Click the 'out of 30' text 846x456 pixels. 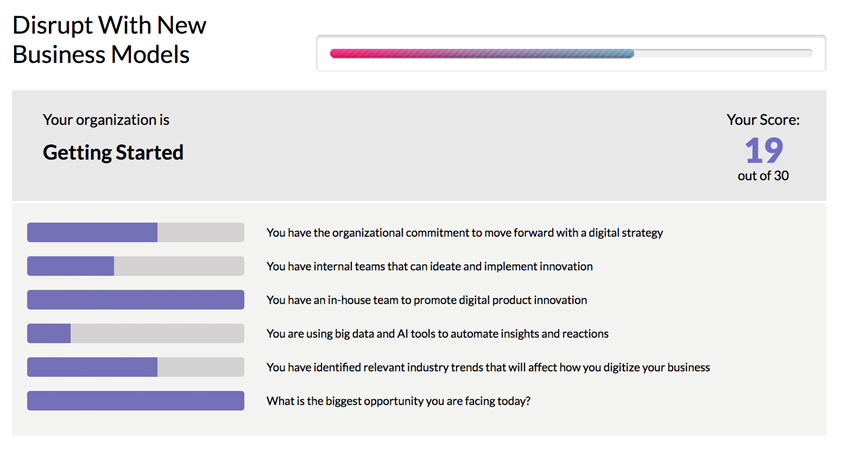(763, 176)
